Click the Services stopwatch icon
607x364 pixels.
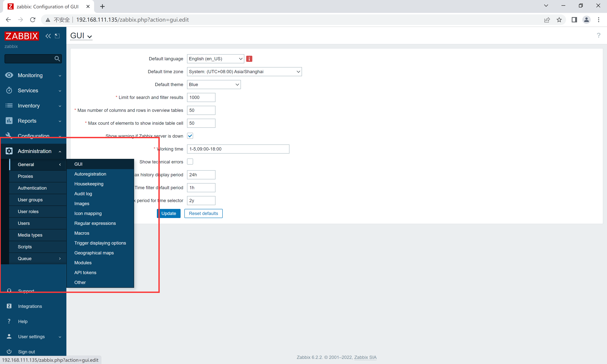(x=9, y=90)
